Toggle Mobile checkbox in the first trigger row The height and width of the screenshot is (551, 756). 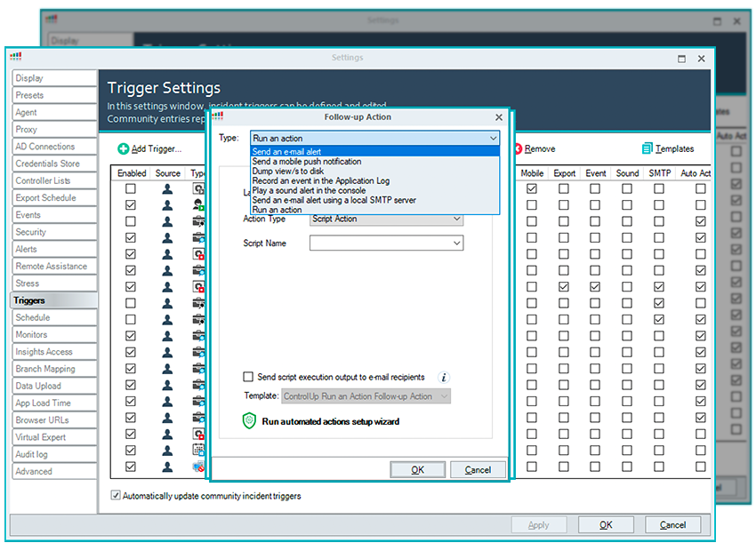point(532,188)
